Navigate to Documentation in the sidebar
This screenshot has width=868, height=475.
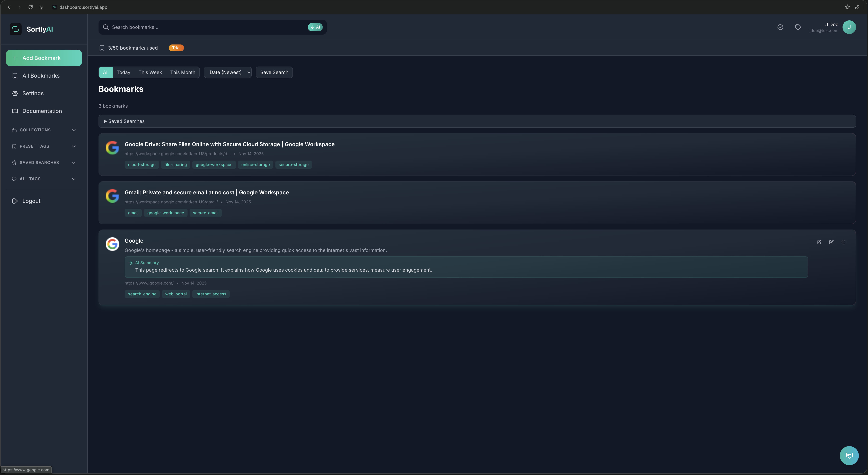[42, 111]
